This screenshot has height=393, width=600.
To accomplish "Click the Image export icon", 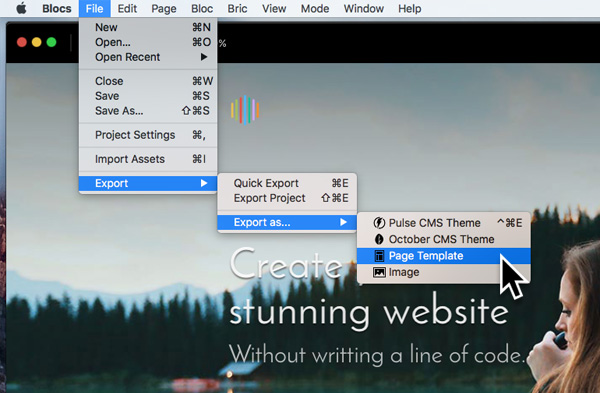I will [379, 272].
